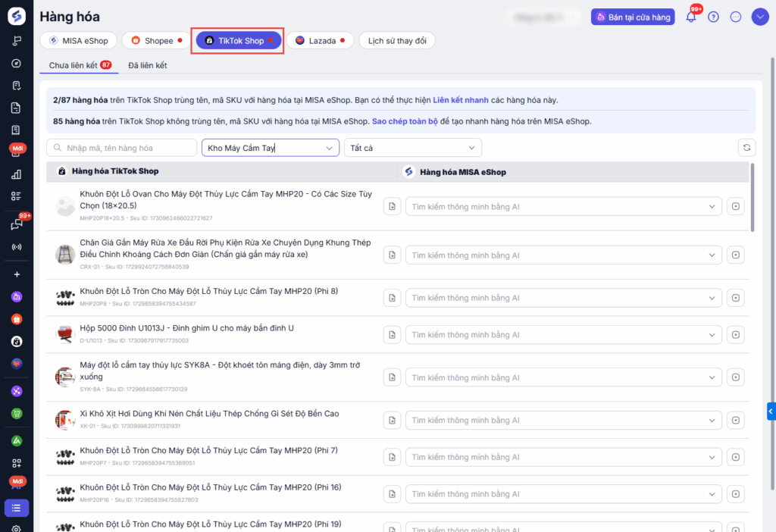Open the chat bubble icon in header
The image size is (776, 532).
tap(735, 17)
